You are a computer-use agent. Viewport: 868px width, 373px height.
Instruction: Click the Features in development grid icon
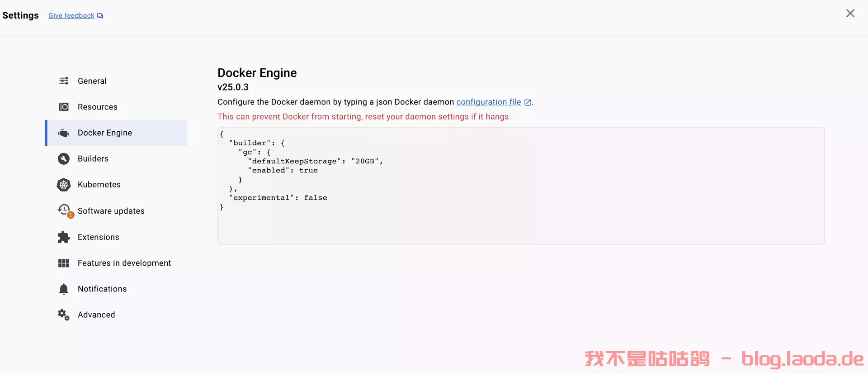click(64, 263)
